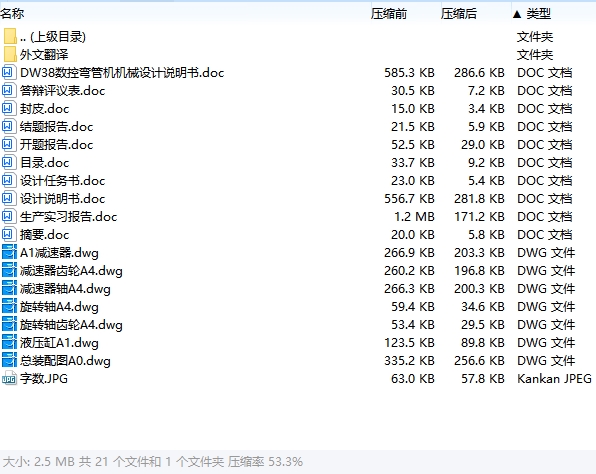Click the 设计说明书.doc document icon
Image resolution: width=596 pixels, height=474 pixels.
9,198
